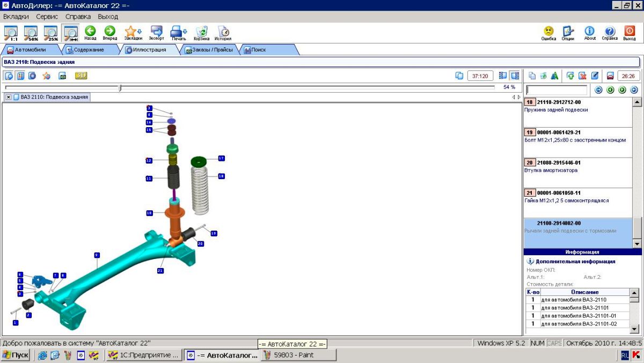This screenshot has height=363, width=644.
Task: Open Опции settings
Action: [x=568, y=33]
